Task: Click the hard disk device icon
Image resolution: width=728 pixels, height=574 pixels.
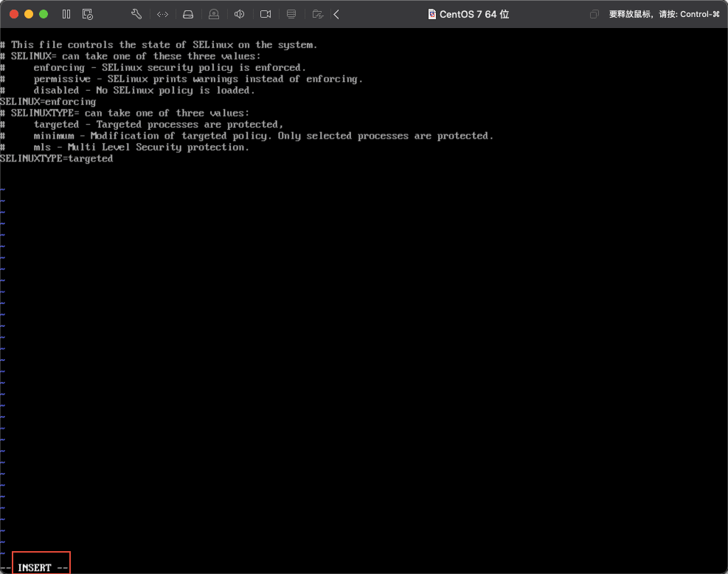Action: coord(188,14)
